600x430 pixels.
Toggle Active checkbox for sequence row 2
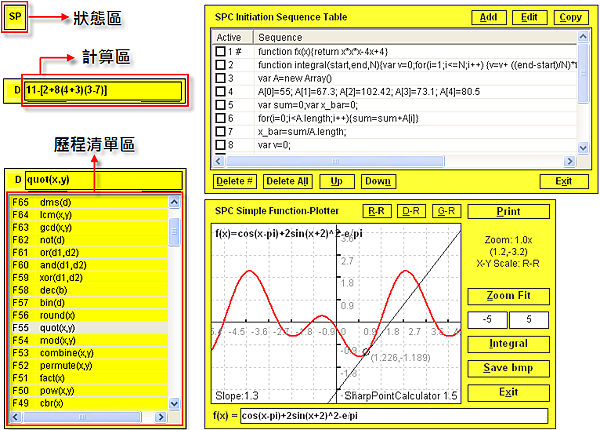(x=220, y=65)
